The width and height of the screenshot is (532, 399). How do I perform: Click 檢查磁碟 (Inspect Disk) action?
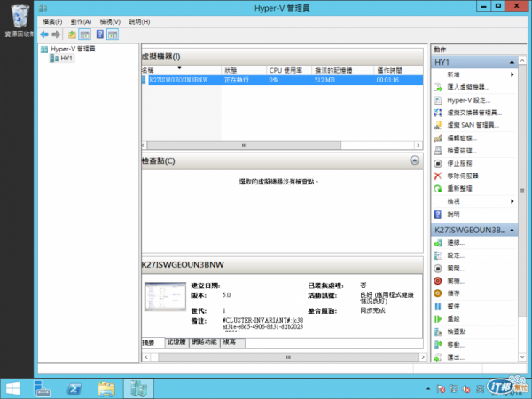[x=462, y=151]
